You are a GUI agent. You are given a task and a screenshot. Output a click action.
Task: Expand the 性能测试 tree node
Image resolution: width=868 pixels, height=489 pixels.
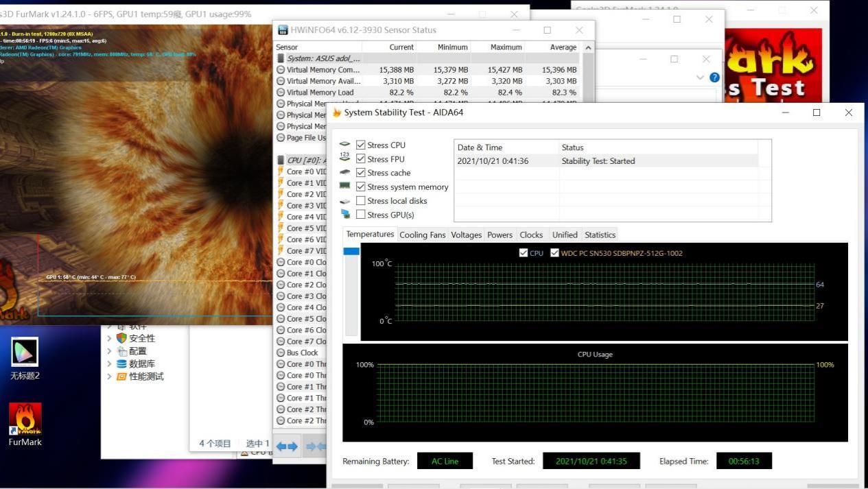(108, 377)
